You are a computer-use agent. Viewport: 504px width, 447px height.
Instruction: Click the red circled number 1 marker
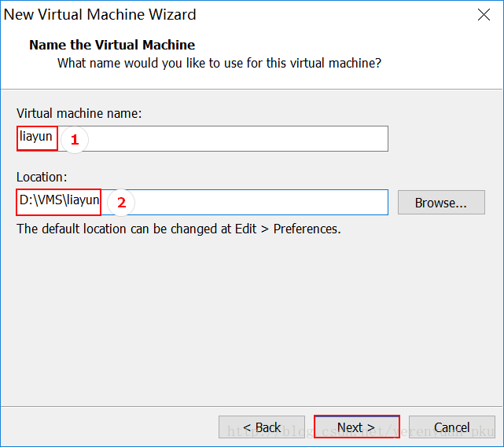[75, 140]
